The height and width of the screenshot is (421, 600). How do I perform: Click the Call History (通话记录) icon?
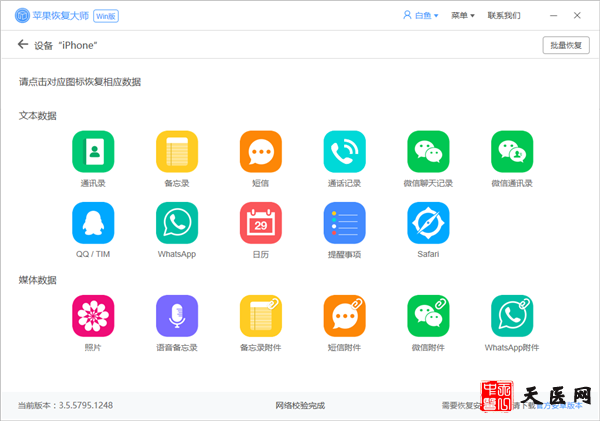click(344, 152)
